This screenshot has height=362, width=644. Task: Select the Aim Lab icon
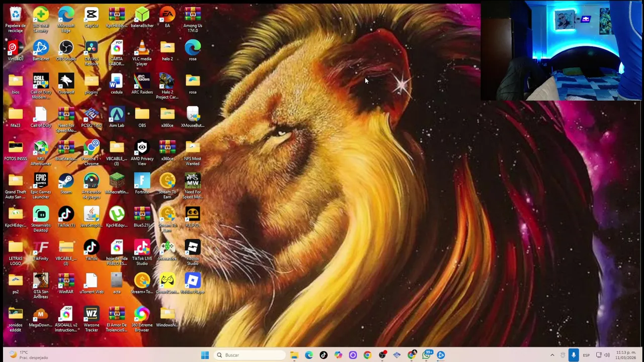point(116,117)
